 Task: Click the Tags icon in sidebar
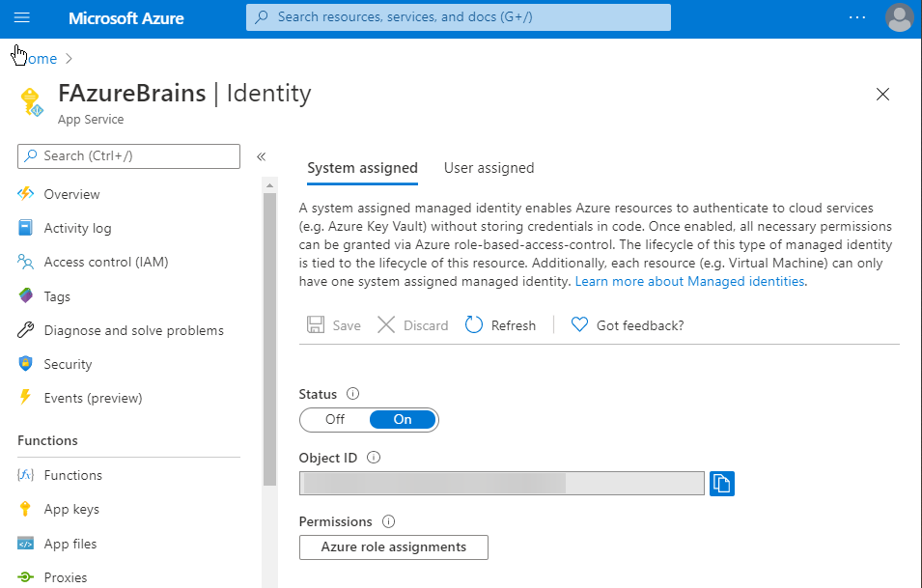[25, 295]
